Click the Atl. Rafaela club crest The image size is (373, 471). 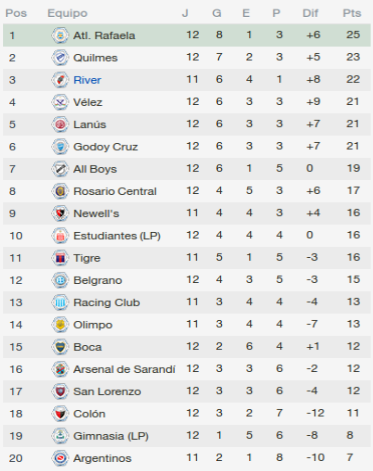[x=60, y=35]
